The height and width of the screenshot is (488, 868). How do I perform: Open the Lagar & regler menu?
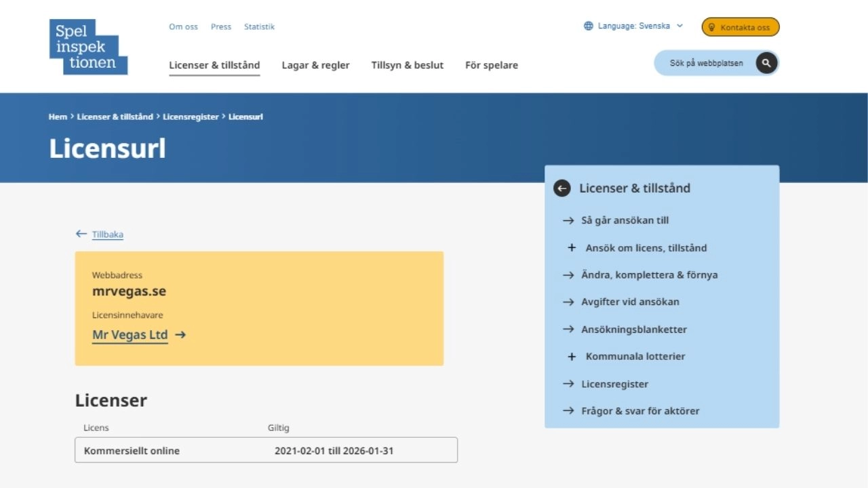315,65
